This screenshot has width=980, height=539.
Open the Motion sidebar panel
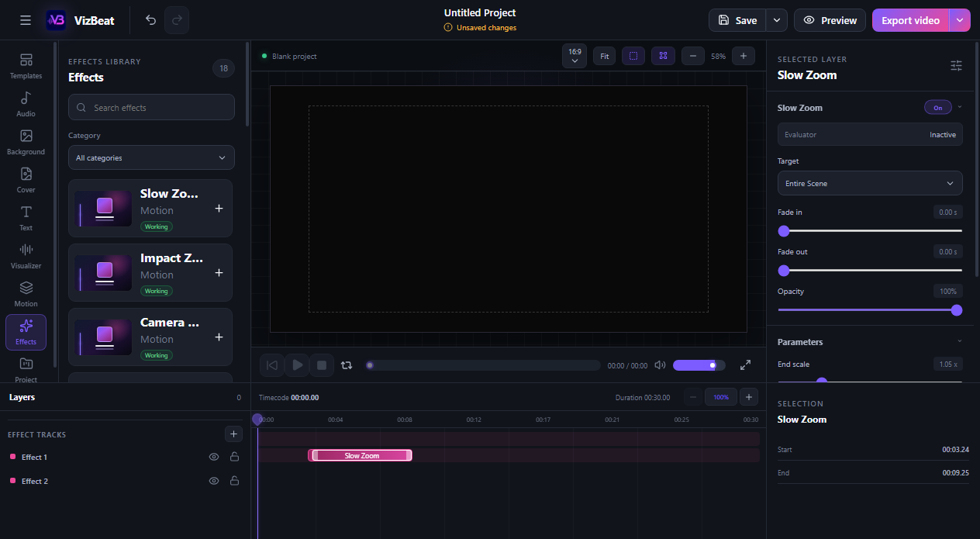(26, 294)
